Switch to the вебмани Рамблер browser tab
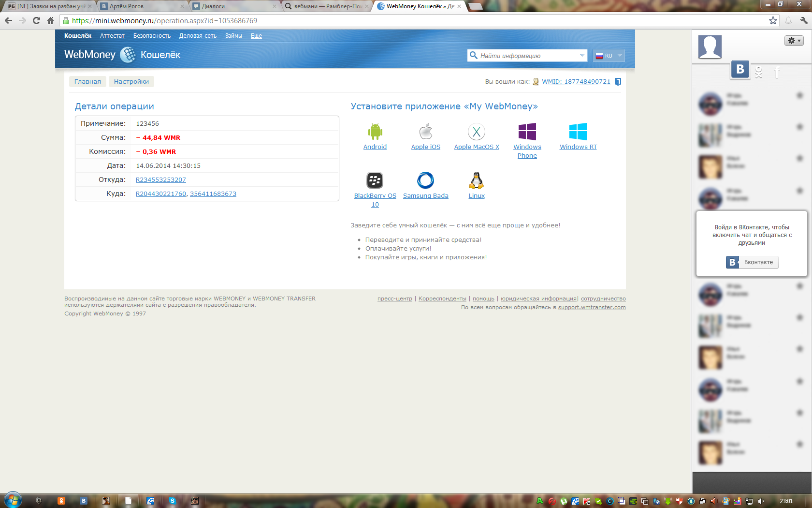The image size is (812, 508). point(327,6)
